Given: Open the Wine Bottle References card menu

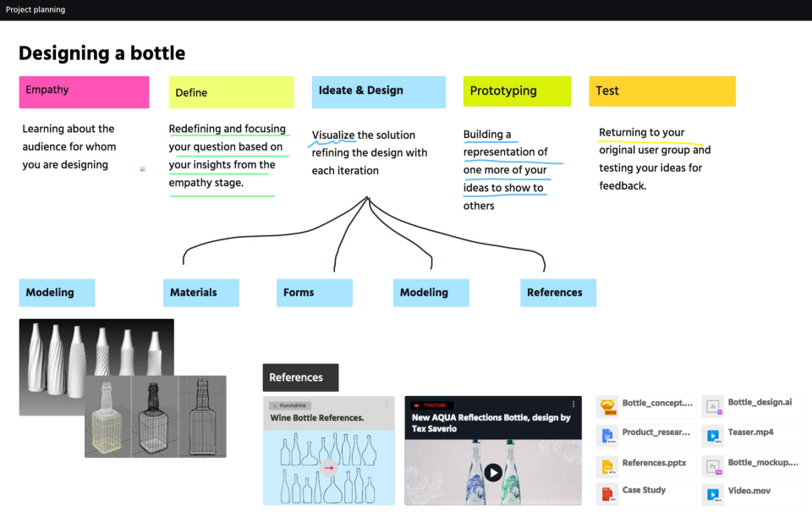Looking at the screenshot, I should tap(387, 405).
